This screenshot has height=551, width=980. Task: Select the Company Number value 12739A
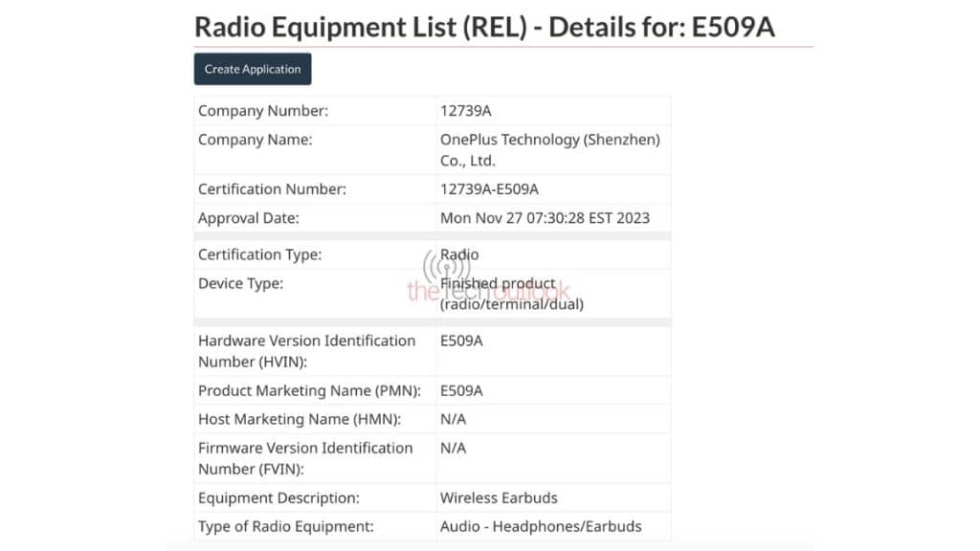tap(466, 111)
